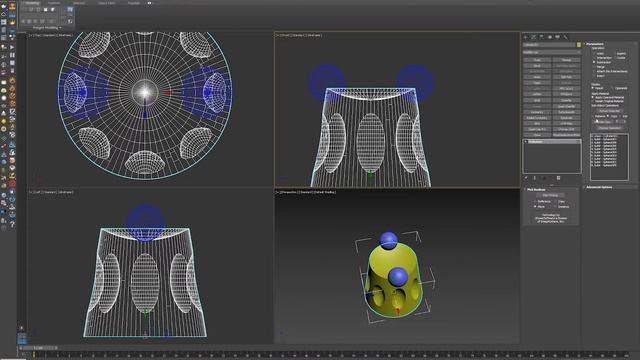Viewport: 640px width, 360px height.
Task: Apply the Quad Chamfer modifier button
Action: pos(566,107)
